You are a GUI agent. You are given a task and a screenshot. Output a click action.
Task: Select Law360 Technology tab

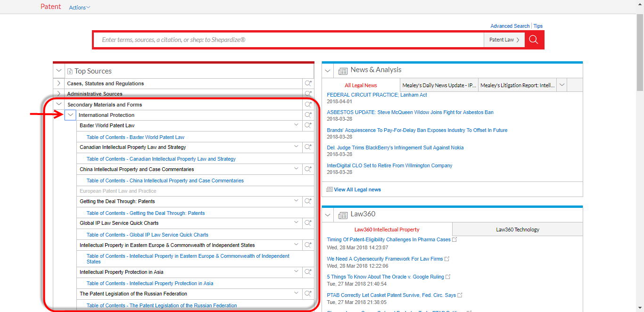[517, 230]
